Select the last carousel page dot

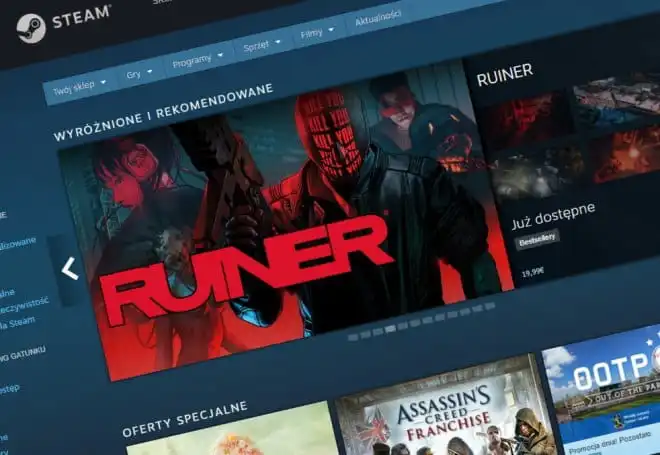[x=490, y=306]
